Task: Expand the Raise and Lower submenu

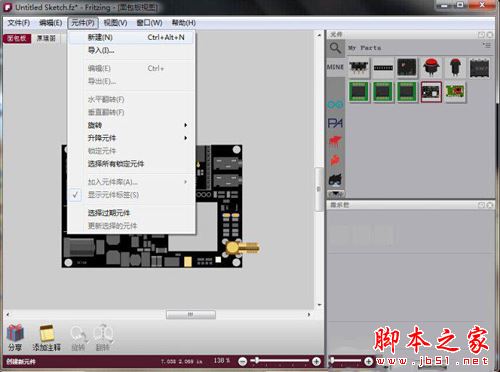Action: coord(131,138)
